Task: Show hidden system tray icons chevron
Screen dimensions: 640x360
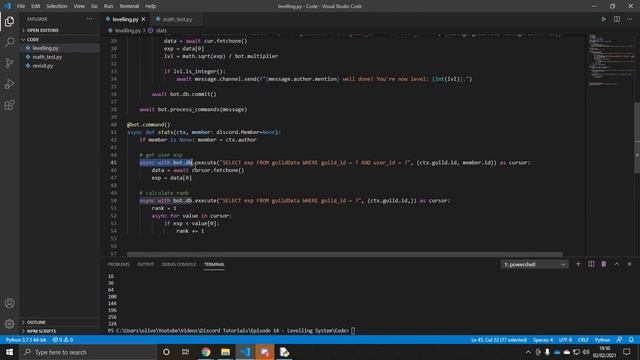Action: 528,352
